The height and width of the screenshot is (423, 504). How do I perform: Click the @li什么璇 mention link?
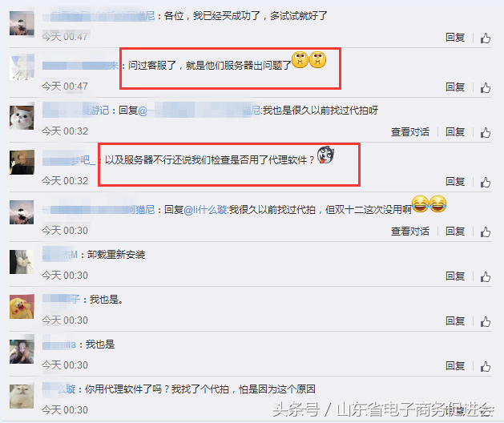point(206,210)
